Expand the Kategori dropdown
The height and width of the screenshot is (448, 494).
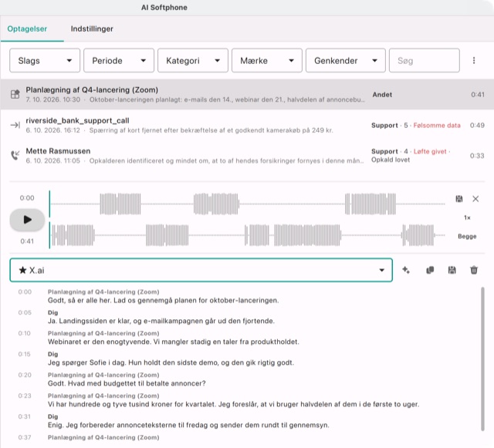193,60
